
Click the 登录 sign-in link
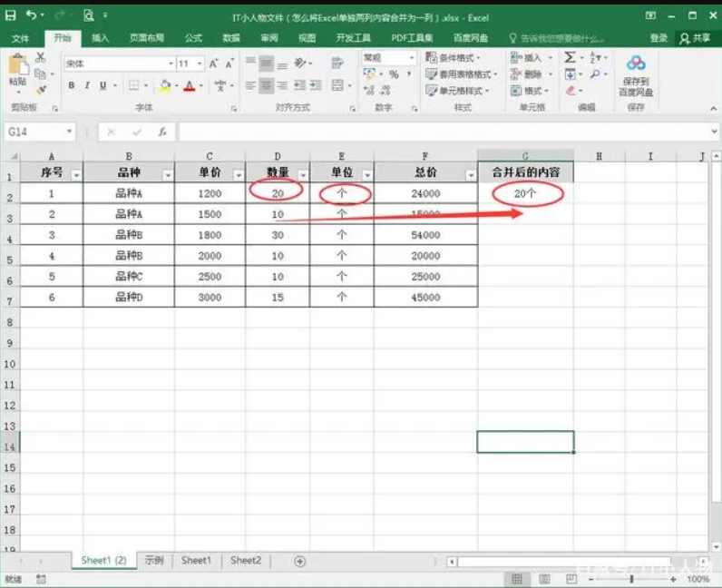[x=659, y=38]
